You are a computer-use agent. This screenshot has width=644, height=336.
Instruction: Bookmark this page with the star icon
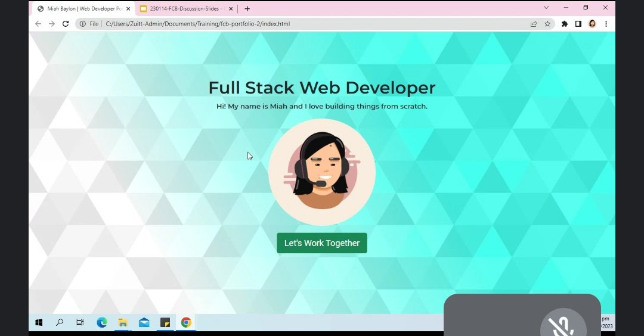[x=547, y=24]
